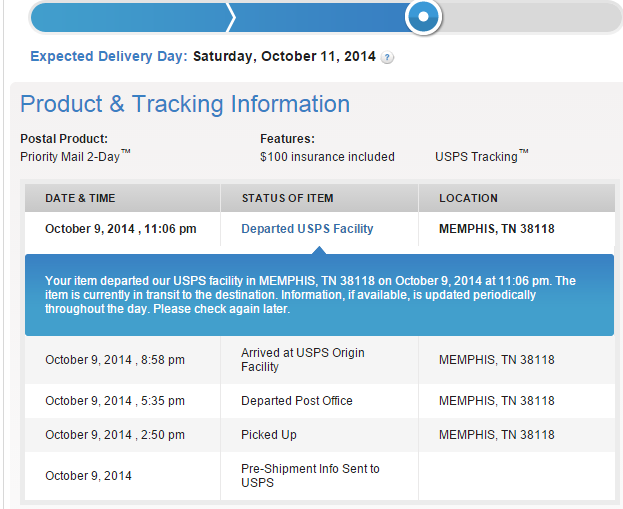Click the Product & Tracking Information heading
623x509 pixels.
185,104
